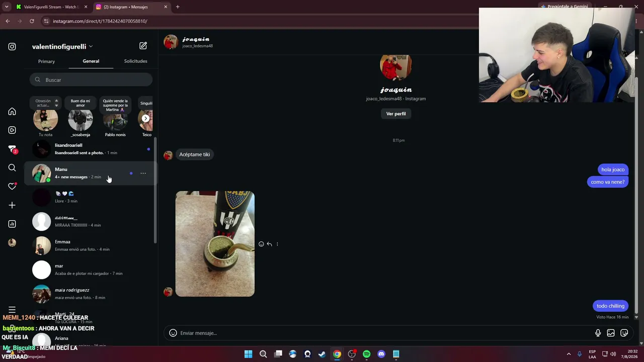Click the Aceptame tiki message bubble
The height and width of the screenshot is (362, 644).
point(195,155)
